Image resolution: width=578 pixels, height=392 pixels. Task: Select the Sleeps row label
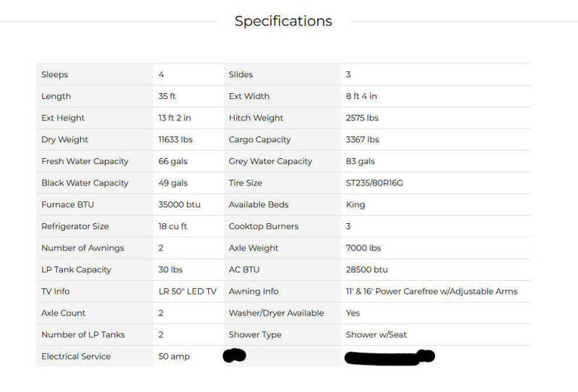tap(55, 74)
